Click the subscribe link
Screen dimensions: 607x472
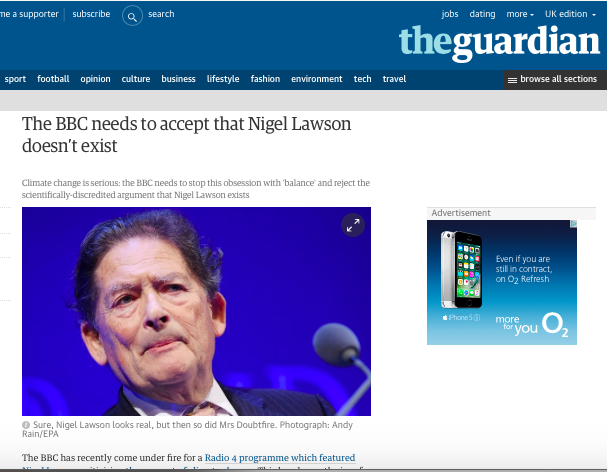[91, 14]
